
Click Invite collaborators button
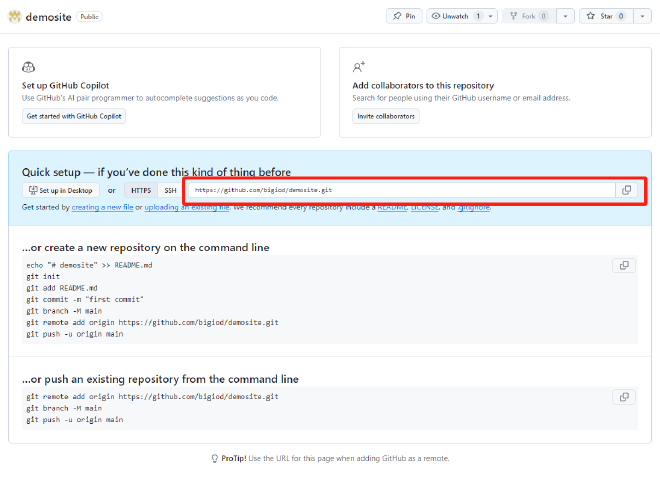(386, 116)
